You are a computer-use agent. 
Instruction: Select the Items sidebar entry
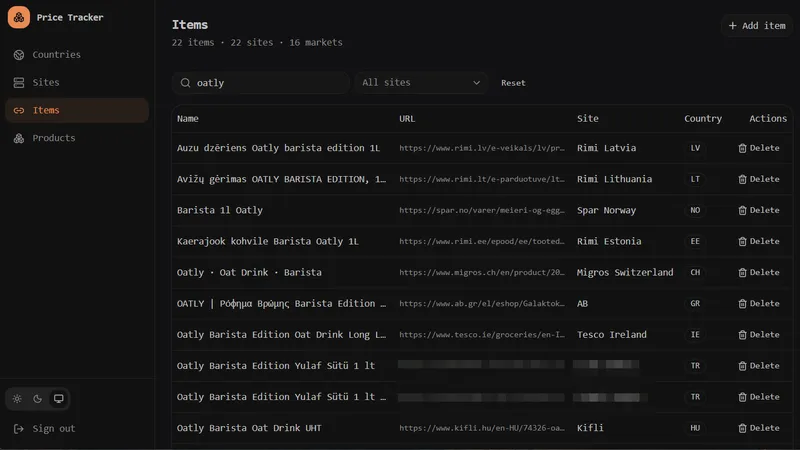(77, 110)
